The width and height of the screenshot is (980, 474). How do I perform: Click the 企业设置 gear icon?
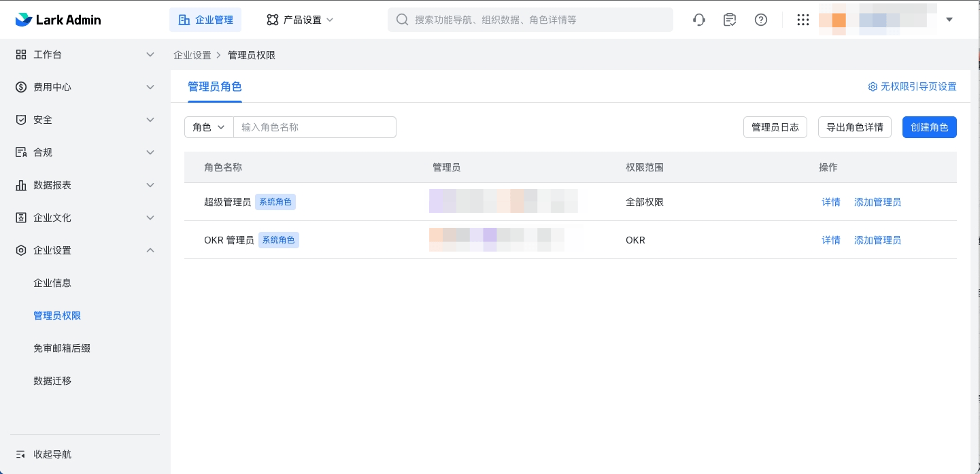[21, 250]
